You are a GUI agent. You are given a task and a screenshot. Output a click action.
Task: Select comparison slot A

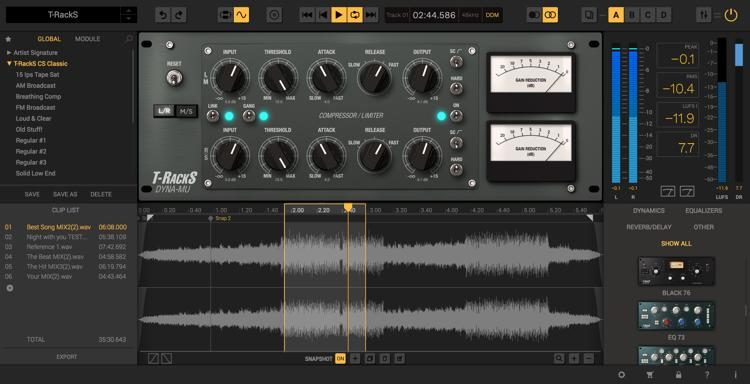pos(616,15)
